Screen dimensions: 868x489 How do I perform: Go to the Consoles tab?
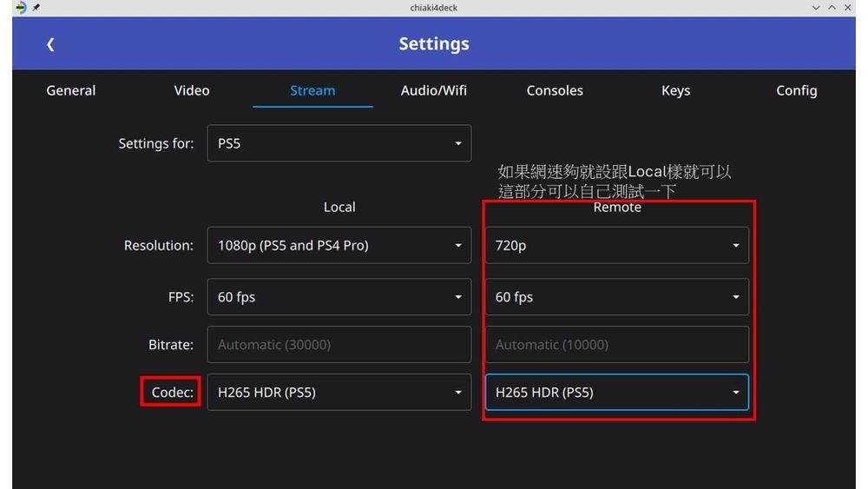pos(555,90)
